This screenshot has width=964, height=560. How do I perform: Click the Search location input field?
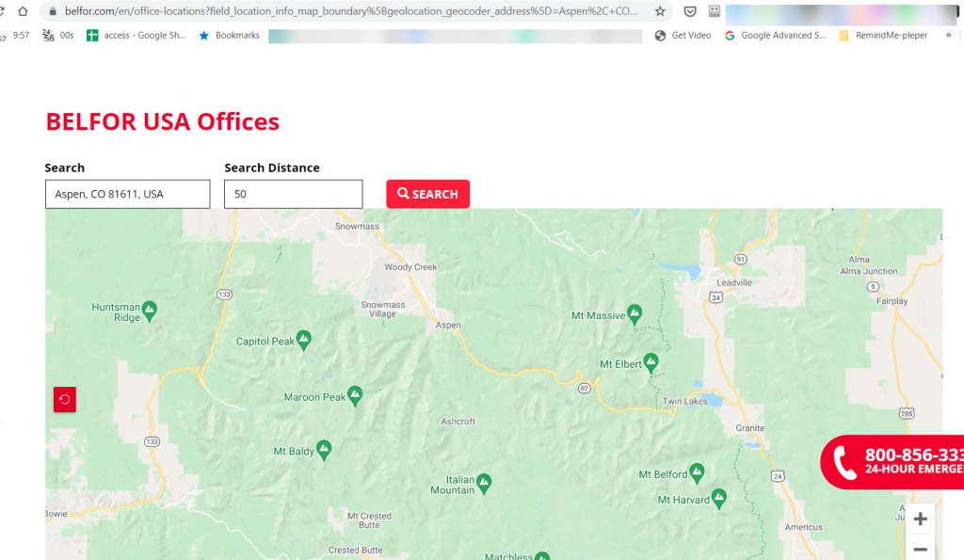click(127, 194)
